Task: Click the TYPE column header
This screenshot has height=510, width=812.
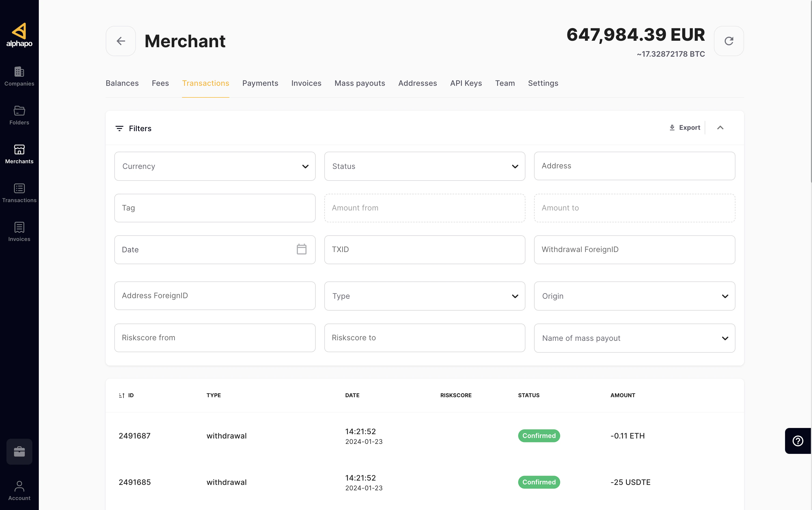Action: pos(214,395)
